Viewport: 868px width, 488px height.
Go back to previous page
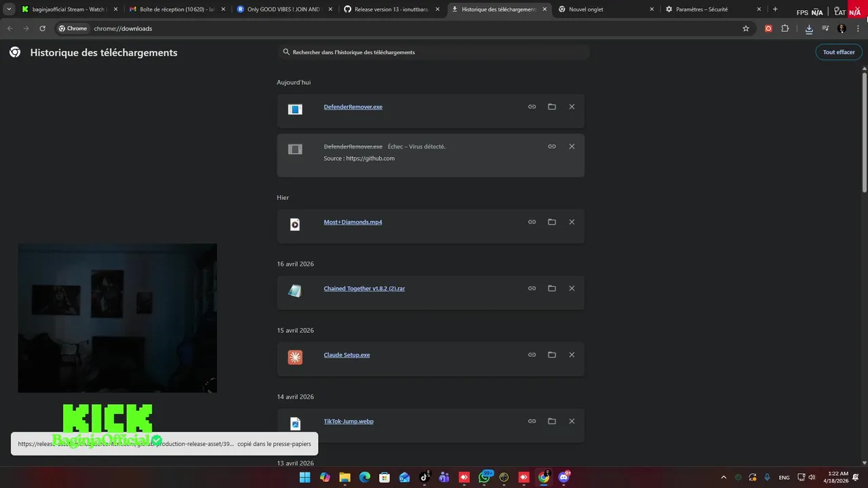click(x=9, y=28)
